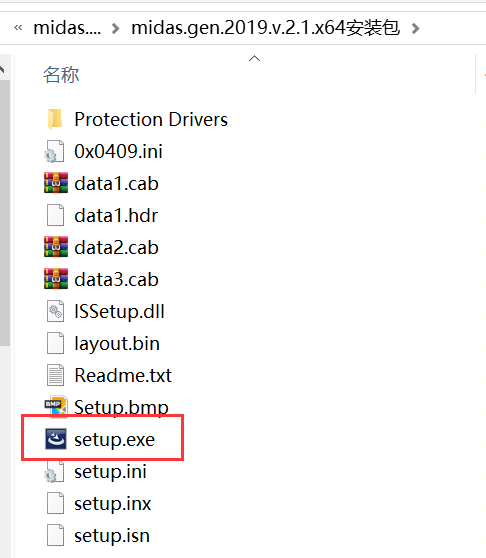Click the ISSetup.dll file icon
The image size is (486, 558).
tap(56, 311)
